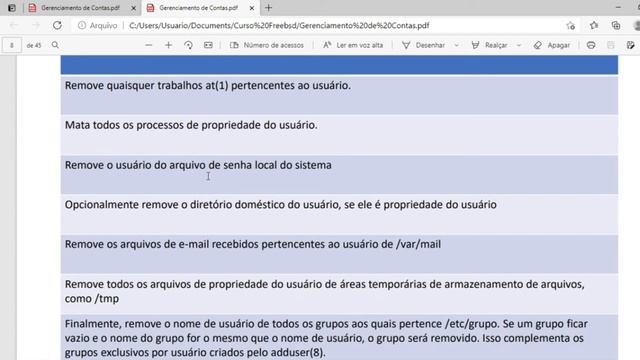Click text 'Remove o usuário do arquivo de senha'
Image resolution: width=640 pixels, height=360 pixels.
[158, 165]
